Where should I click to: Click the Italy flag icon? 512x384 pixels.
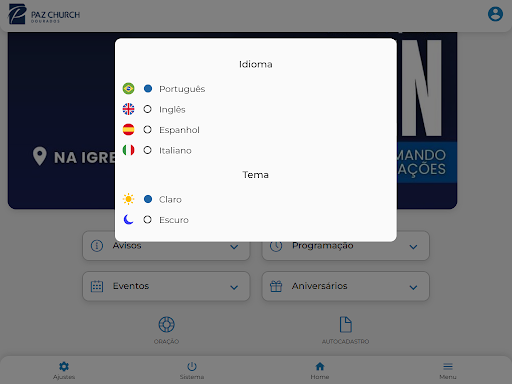tap(128, 150)
